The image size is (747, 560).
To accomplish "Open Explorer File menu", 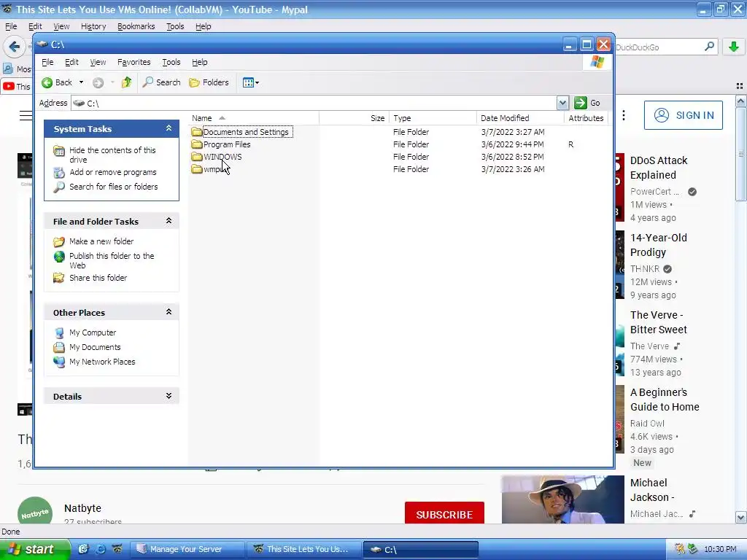I will coord(47,62).
